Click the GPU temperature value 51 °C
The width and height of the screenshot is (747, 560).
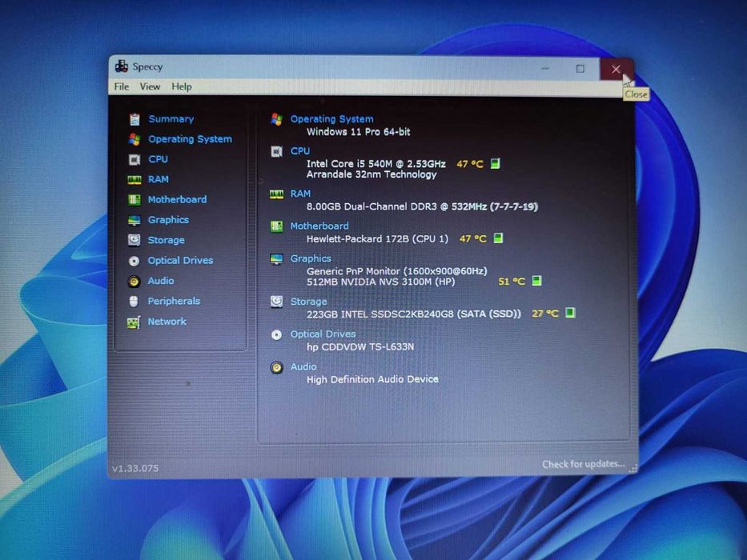point(511,282)
